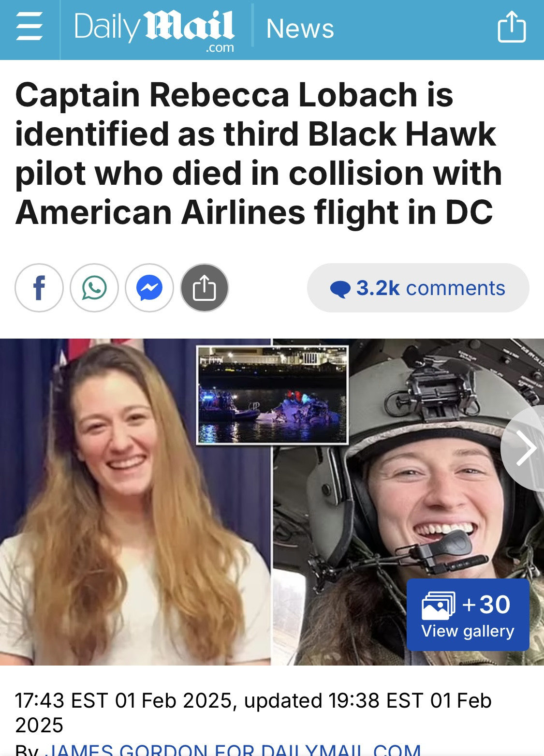Share article through Messenger
The image size is (544, 756).
coord(149,288)
